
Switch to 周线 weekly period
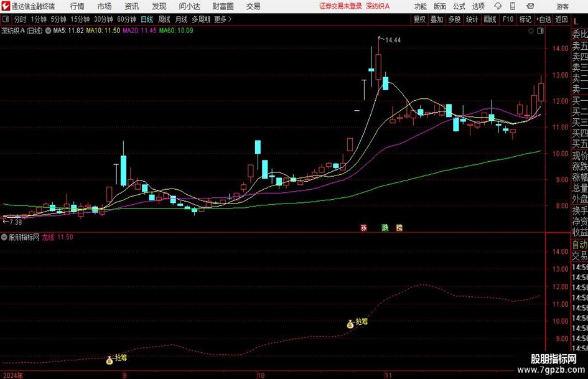[x=164, y=19]
